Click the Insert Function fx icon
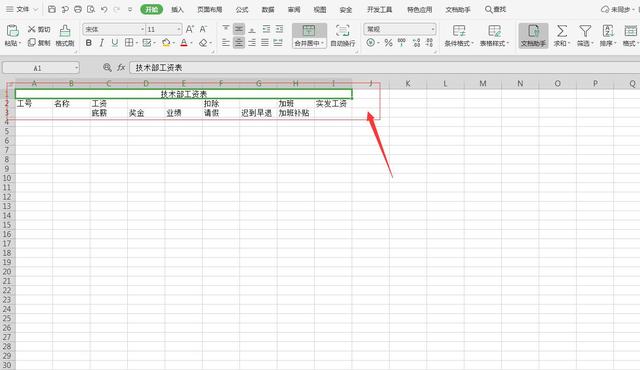The width and height of the screenshot is (640, 370). pos(121,68)
